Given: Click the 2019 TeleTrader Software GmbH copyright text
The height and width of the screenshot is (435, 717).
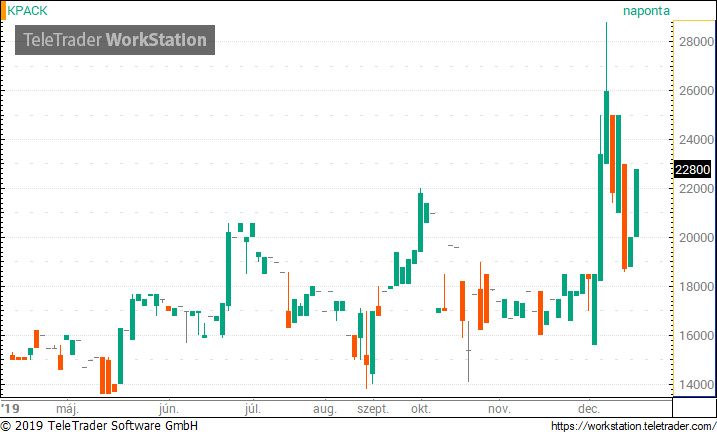Looking at the screenshot, I should point(99,426).
